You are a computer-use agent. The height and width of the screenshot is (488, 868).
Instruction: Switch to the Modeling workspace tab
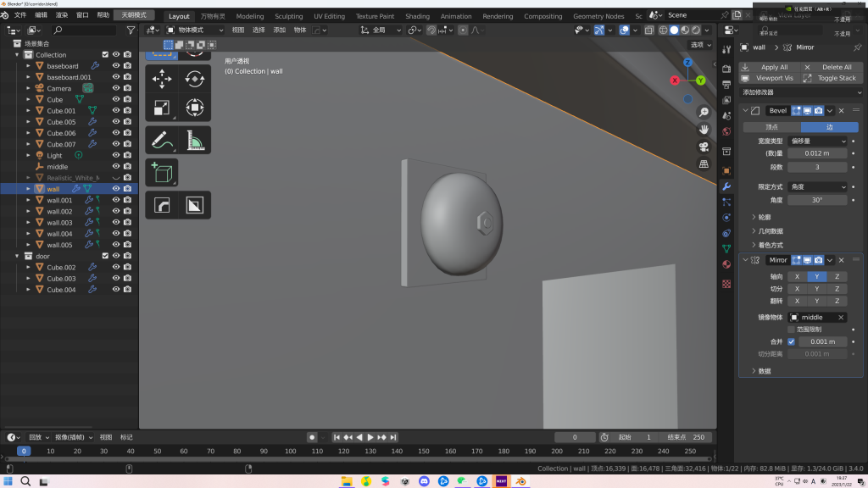250,16
